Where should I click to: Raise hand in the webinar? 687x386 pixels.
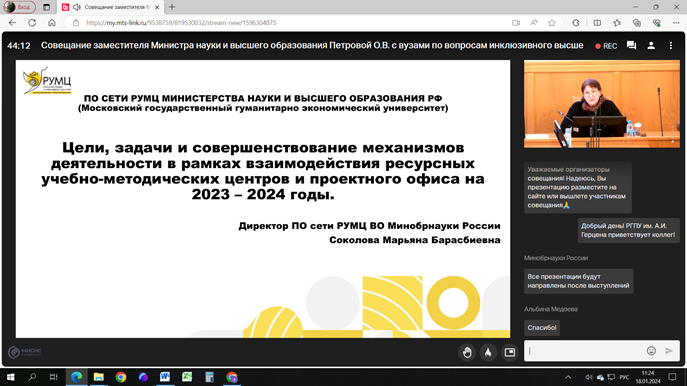[x=467, y=352]
